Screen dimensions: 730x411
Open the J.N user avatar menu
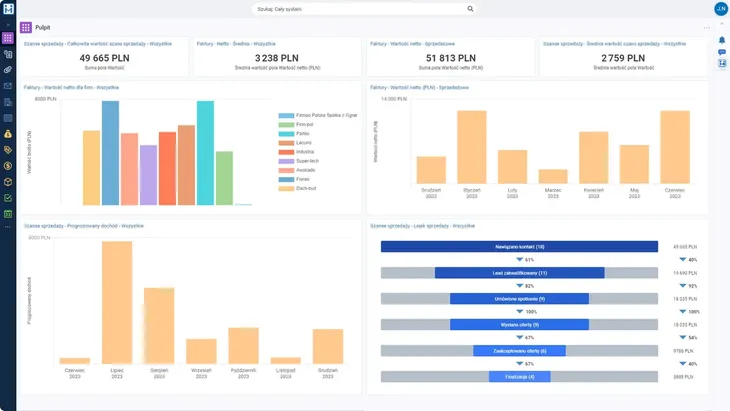pyautogui.click(x=720, y=9)
